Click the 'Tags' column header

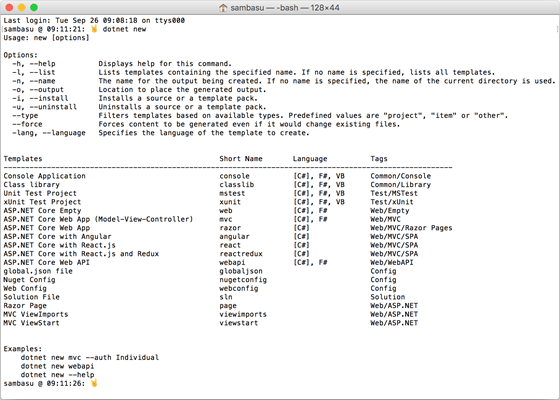click(x=379, y=159)
